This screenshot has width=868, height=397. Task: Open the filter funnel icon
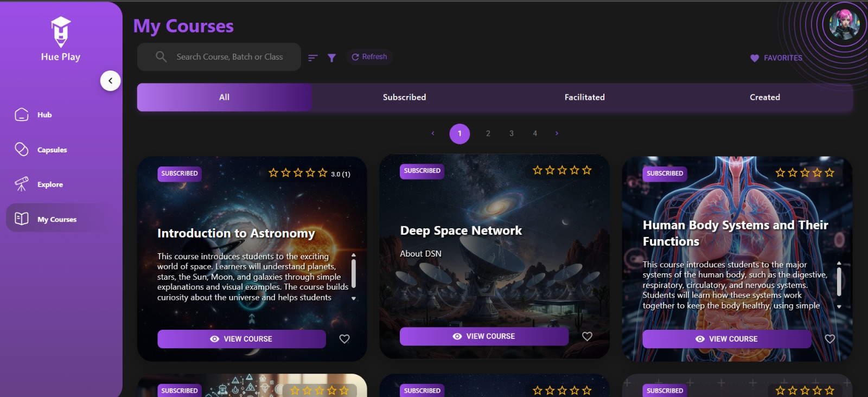pos(331,57)
